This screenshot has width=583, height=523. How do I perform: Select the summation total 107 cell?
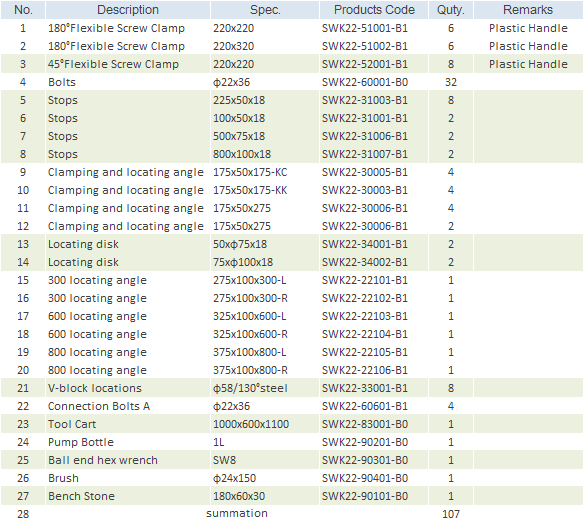451,514
